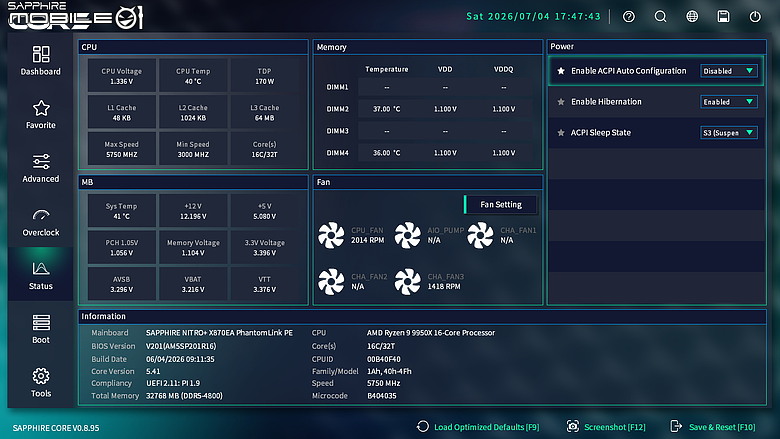
Task: Click the Sys Temp 41 °C tile
Action: [122, 211]
